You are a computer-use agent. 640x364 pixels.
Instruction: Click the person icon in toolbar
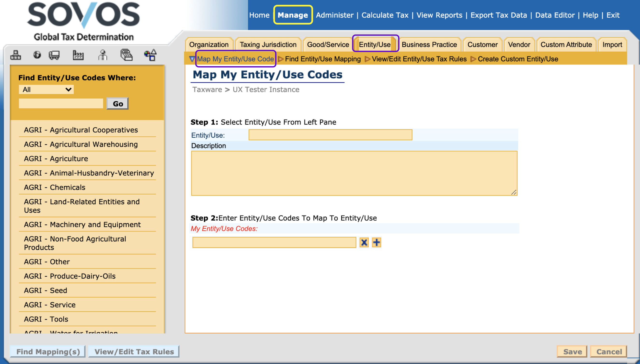(103, 55)
